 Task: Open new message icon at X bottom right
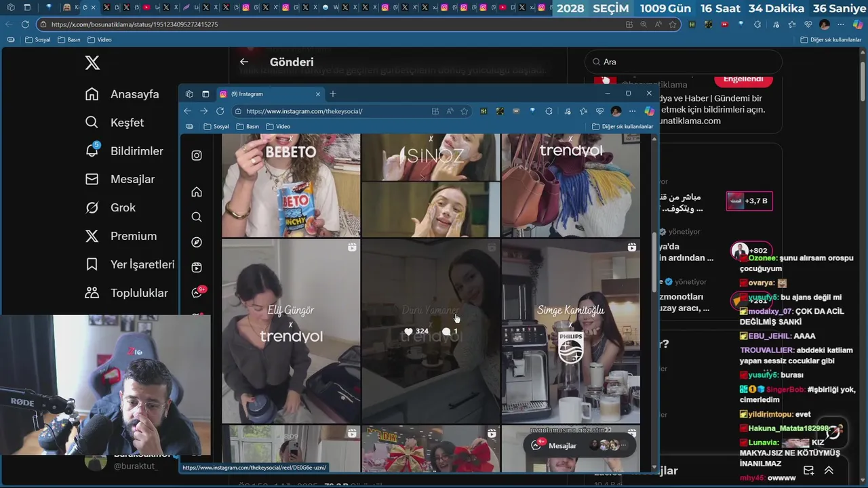tap(808, 470)
